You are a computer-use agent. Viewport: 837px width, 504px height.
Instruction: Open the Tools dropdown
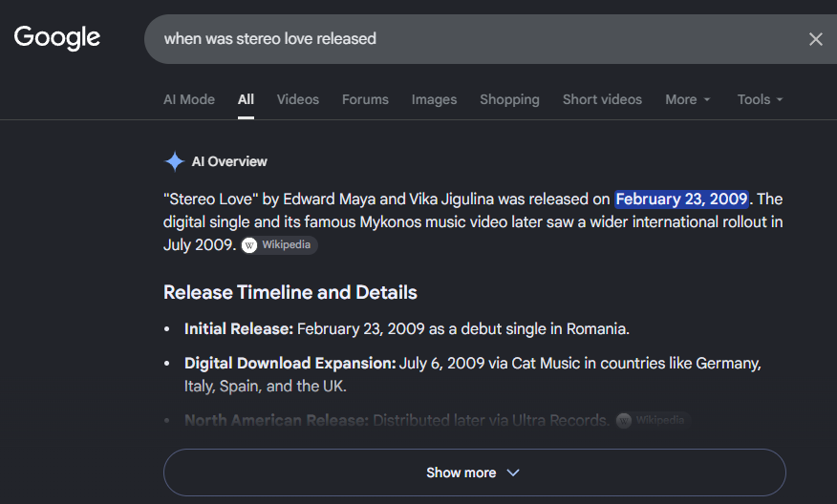click(760, 99)
